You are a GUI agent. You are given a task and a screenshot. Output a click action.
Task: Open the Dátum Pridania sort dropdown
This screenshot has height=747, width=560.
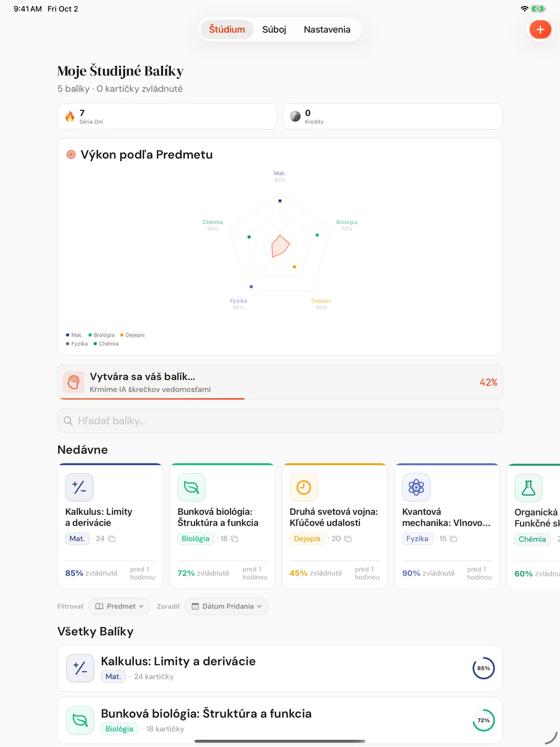(227, 606)
